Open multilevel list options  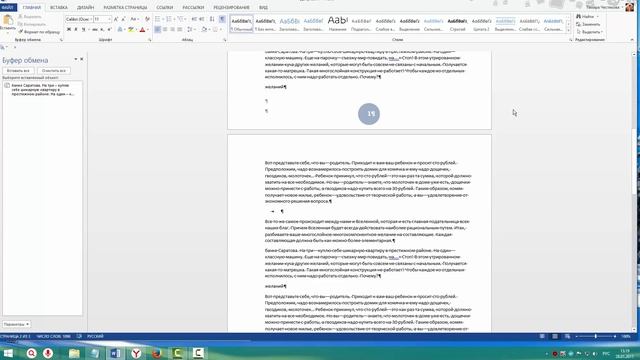181,19
